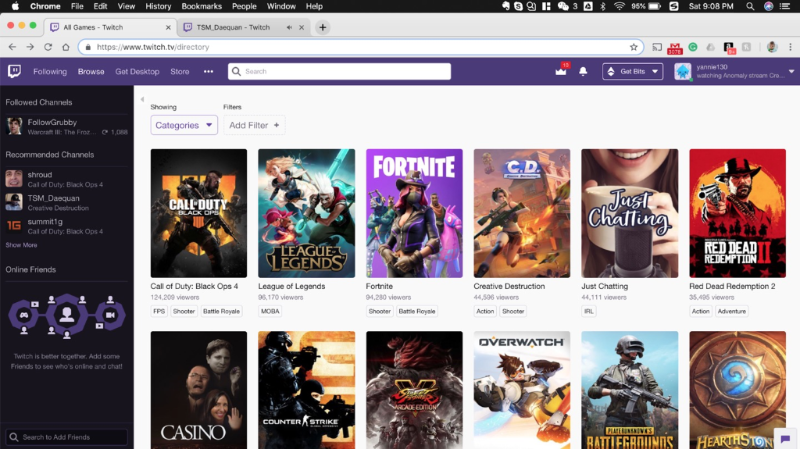Open Chrome three-dot menu
This screenshot has height=449, width=800.
[790, 47]
